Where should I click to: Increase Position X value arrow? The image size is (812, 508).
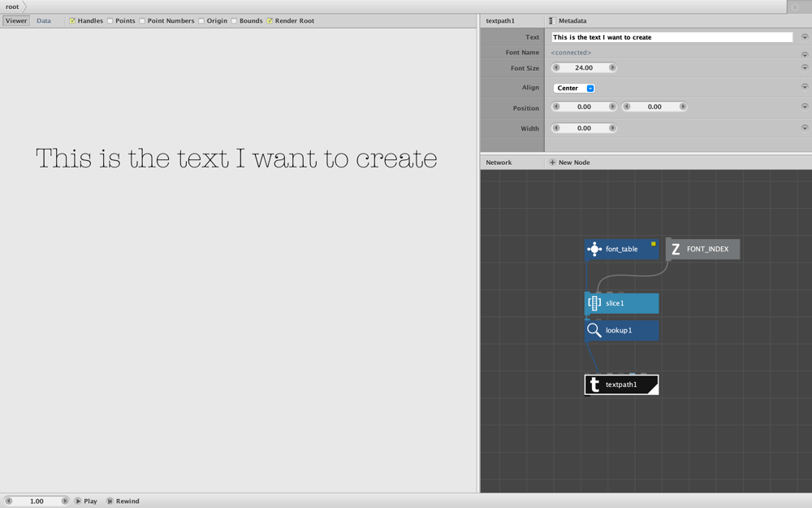(612, 106)
